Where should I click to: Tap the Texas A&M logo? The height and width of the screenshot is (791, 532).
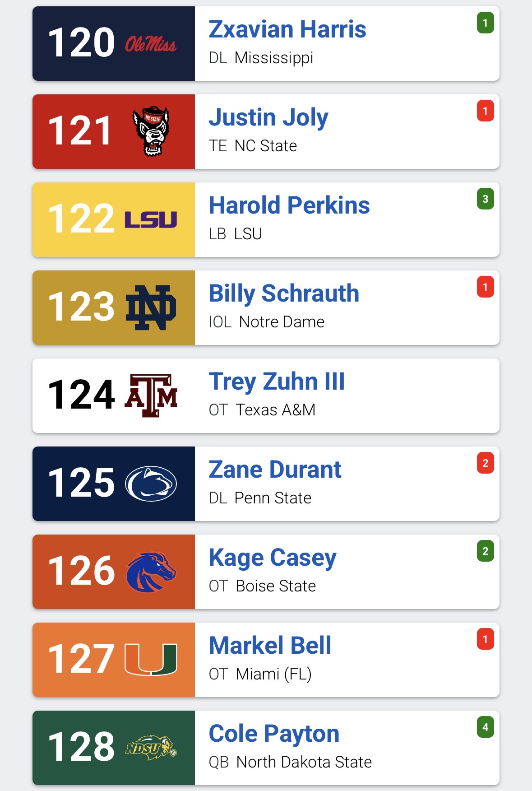pyautogui.click(x=151, y=395)
